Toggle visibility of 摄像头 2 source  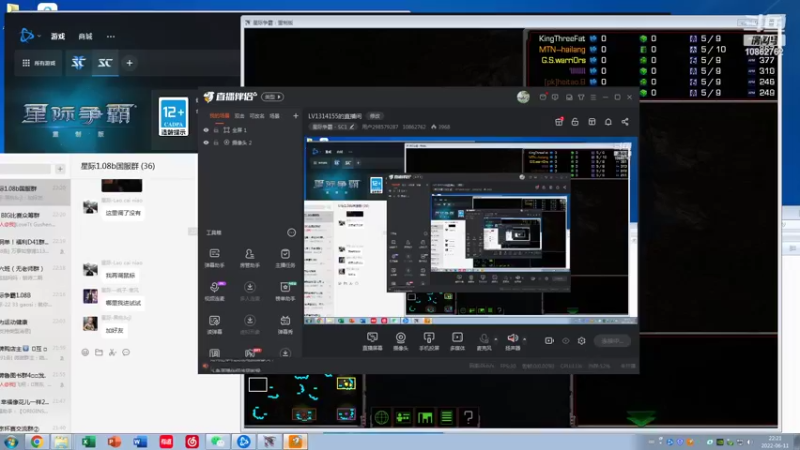[206, 142]
